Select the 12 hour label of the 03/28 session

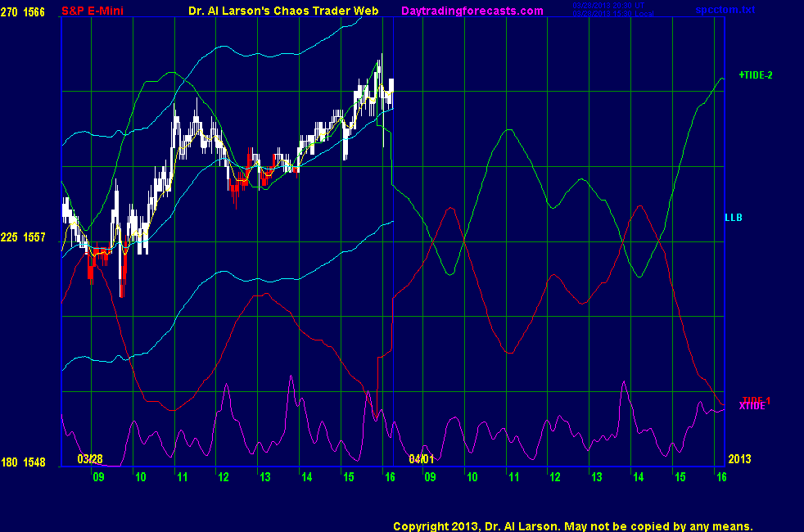[223, 477]
